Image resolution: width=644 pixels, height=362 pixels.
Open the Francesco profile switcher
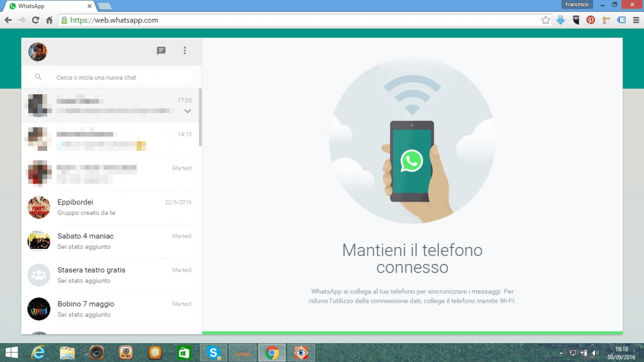[577, 4]
